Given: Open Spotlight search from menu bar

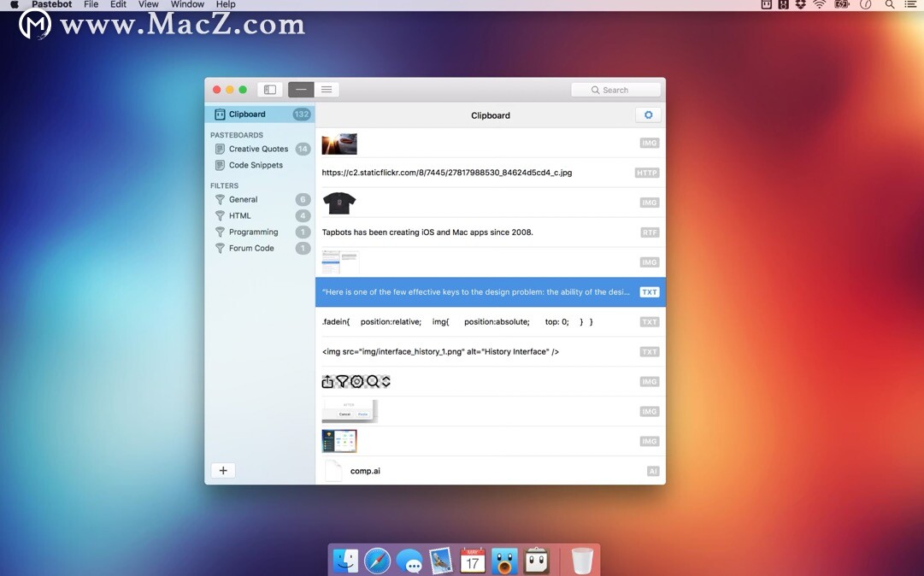Looking at the screenshot, I should coord(890,5).
